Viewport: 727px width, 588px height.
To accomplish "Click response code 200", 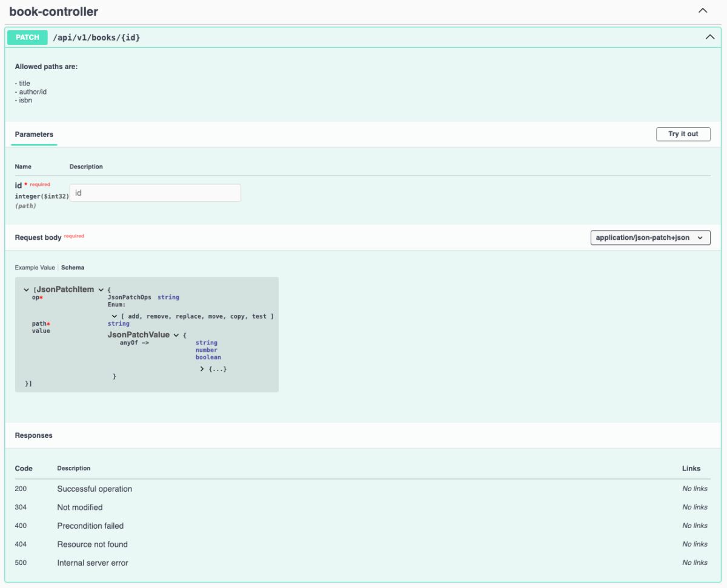I will point(21,489).
